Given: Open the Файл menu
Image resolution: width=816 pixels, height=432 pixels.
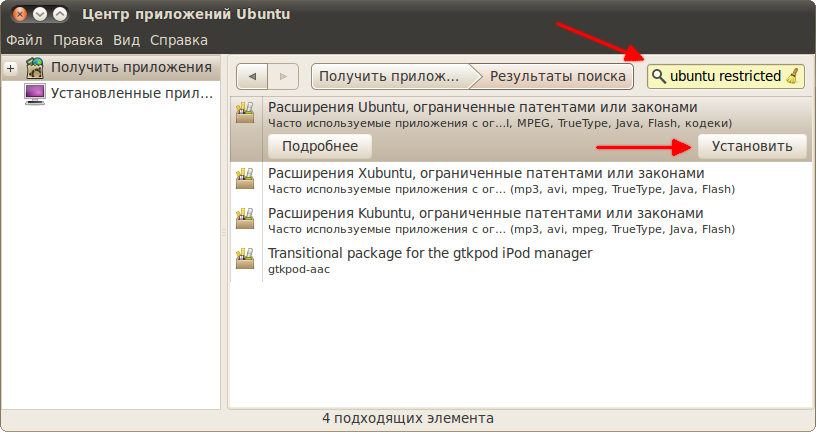Looking at the screenshot, I should pyautogui.click(x=24, y=40).
